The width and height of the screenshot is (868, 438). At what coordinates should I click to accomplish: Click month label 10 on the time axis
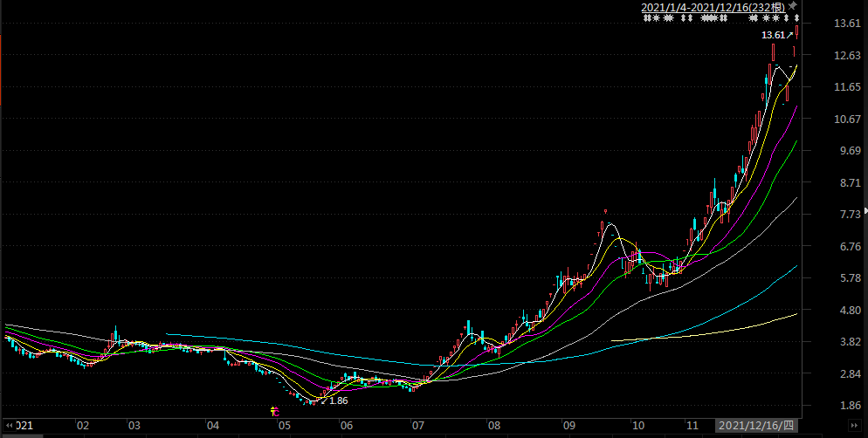(x=638, y=425)
